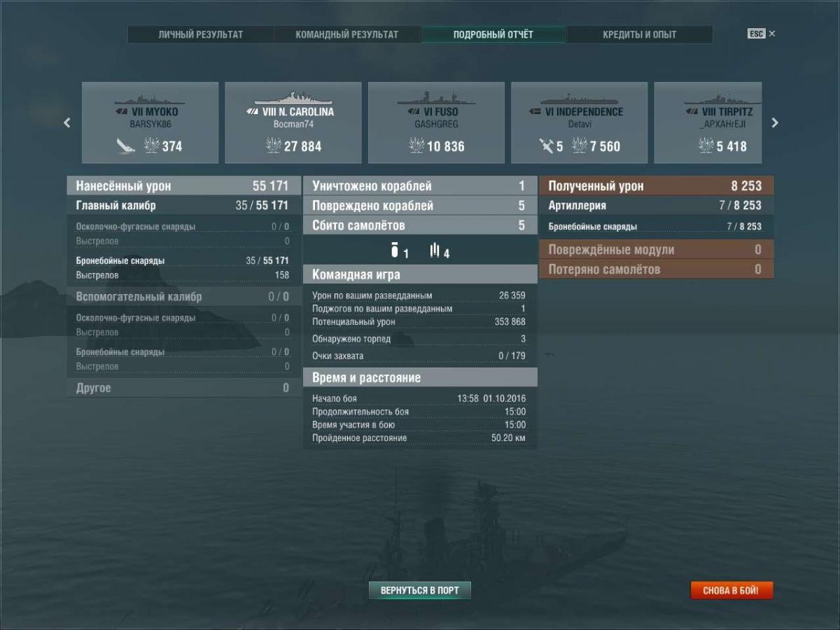The width and height of the screenshot is (840, 630).
Task: Click the Tirpitz ship silhouette icon
Action: 721,98
